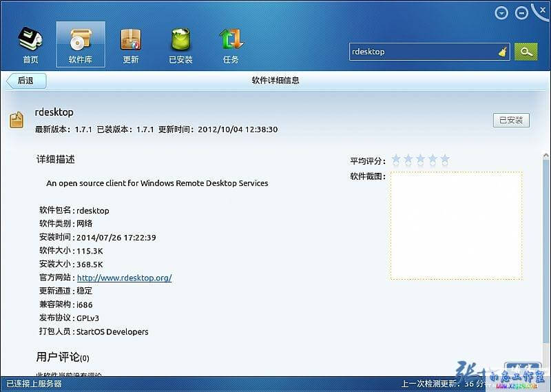The image size is (551, 392).
Task: Click the 打包人员: StartOS Developers row
Action: (94, 331)
